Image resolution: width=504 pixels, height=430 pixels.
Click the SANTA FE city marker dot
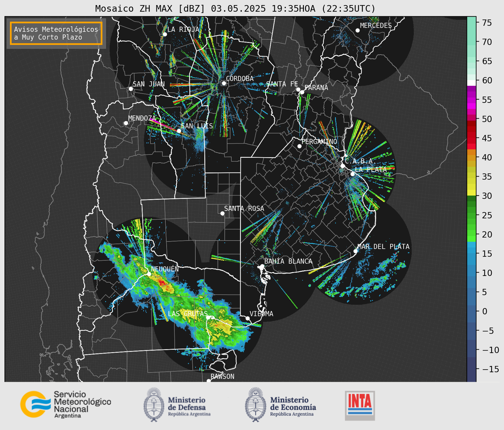(298, 89)
